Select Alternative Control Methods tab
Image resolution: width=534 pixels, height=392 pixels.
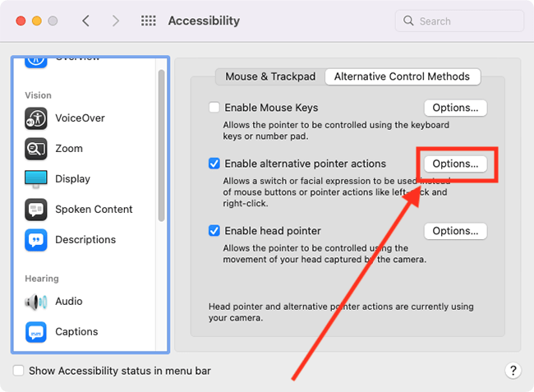pyautogui.click(x=403, y=76)
